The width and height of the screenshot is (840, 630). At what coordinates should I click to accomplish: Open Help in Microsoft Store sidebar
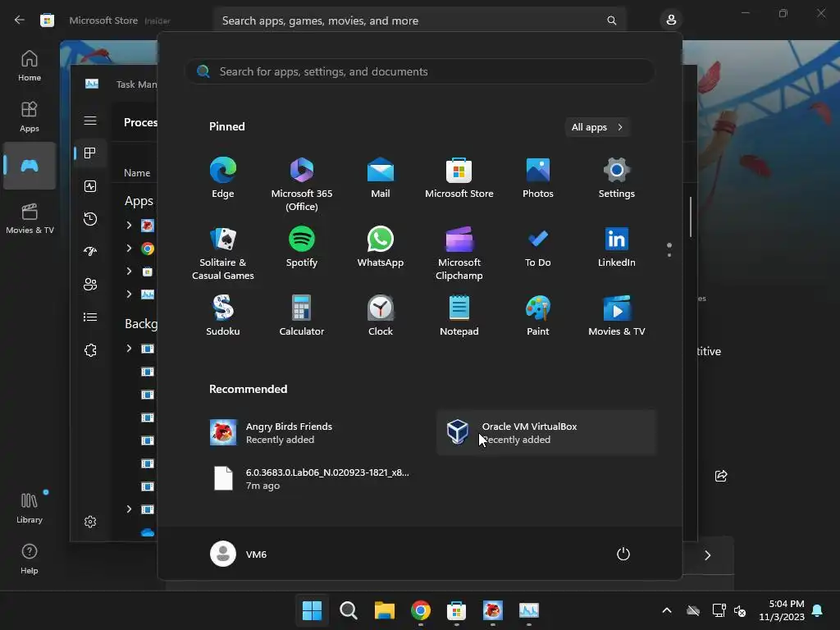point(30,559)
